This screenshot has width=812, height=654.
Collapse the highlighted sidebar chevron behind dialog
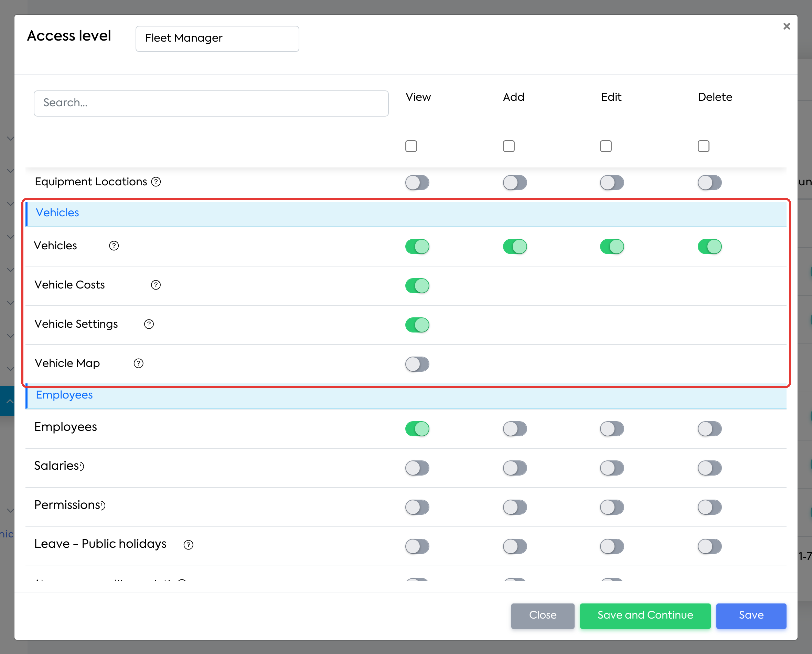[x=10, y=402]
